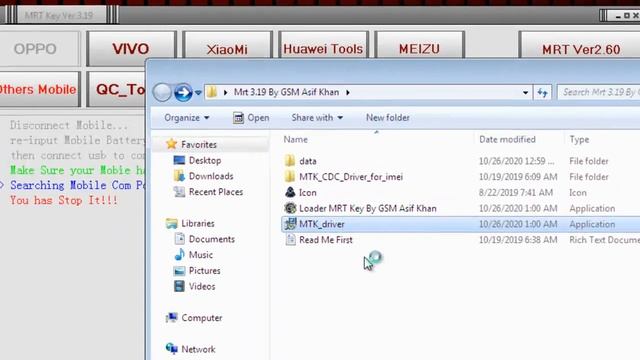
Task: Expand the arrow before Mrt 3.19 path
Action: [225, 92]
